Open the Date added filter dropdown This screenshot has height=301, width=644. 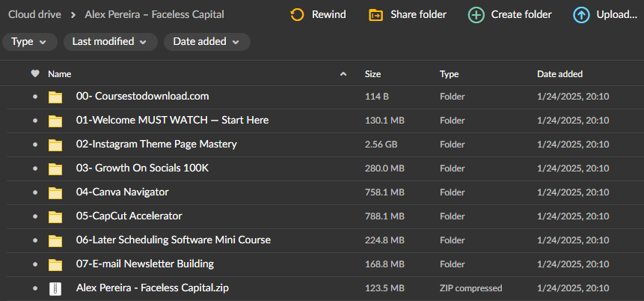click(207, 42)
